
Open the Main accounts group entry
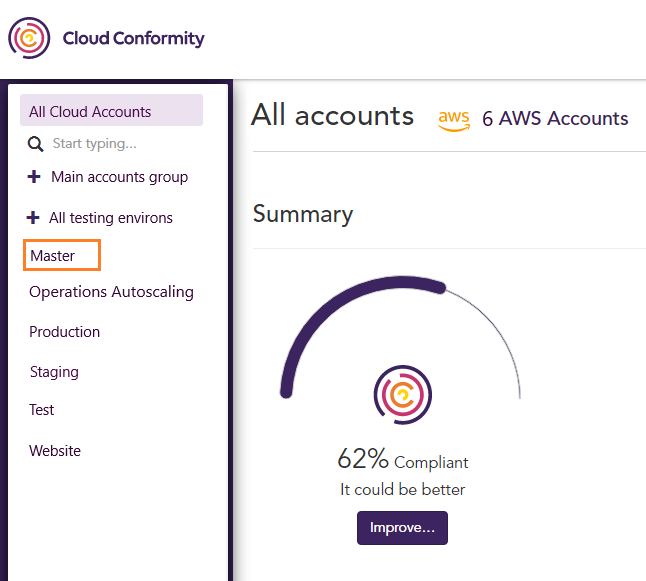click(119, 177)
